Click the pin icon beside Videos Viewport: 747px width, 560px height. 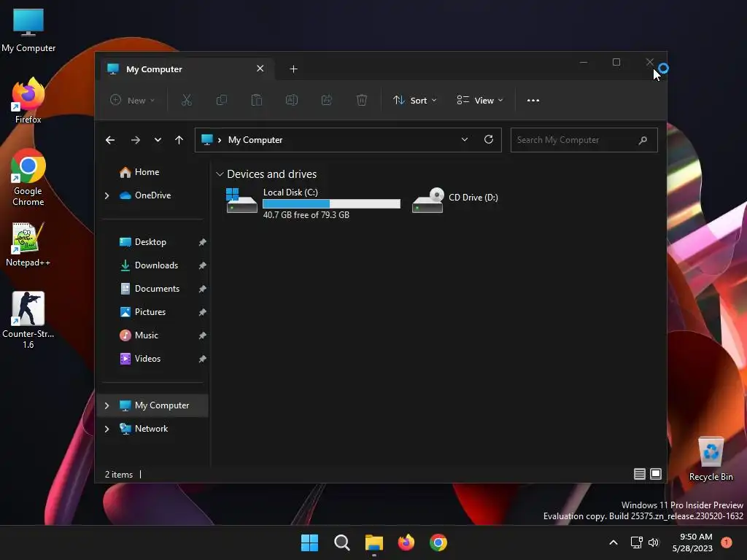(x=203, y=359)
